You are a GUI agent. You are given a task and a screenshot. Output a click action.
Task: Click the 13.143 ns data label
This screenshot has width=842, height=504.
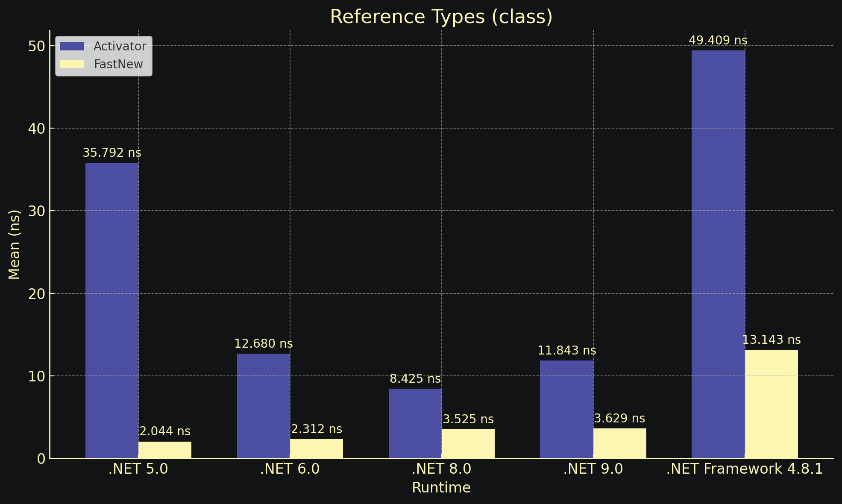tap(771, 340)
